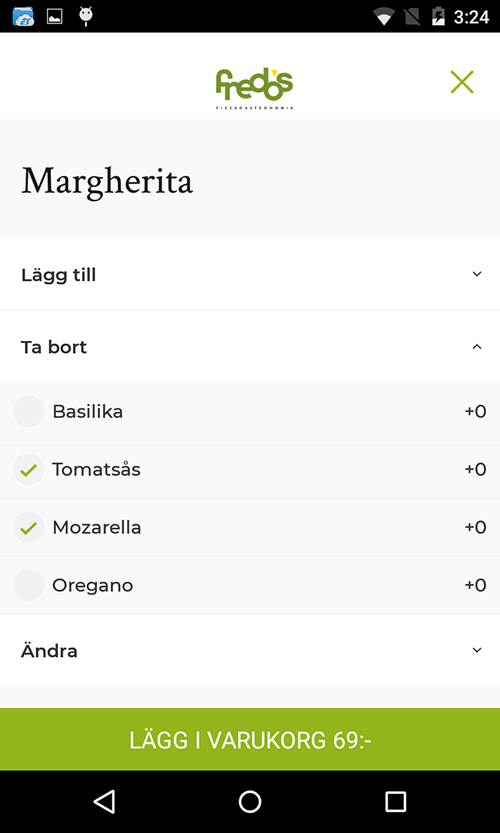
Task: Uncheck the Tomatsås checkbox
Action: click(28, 469)
